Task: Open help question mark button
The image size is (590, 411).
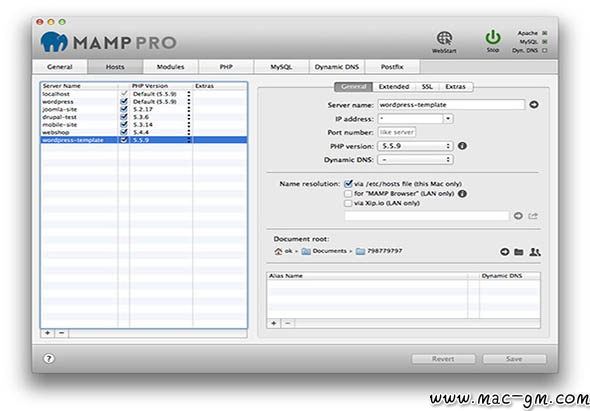Action: coord(48,358)
